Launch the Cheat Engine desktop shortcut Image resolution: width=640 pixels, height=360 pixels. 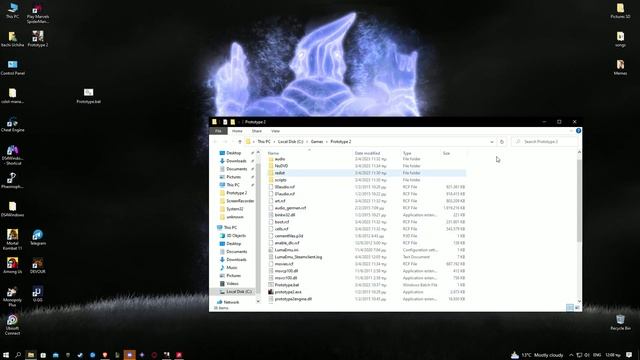(13, 124)
